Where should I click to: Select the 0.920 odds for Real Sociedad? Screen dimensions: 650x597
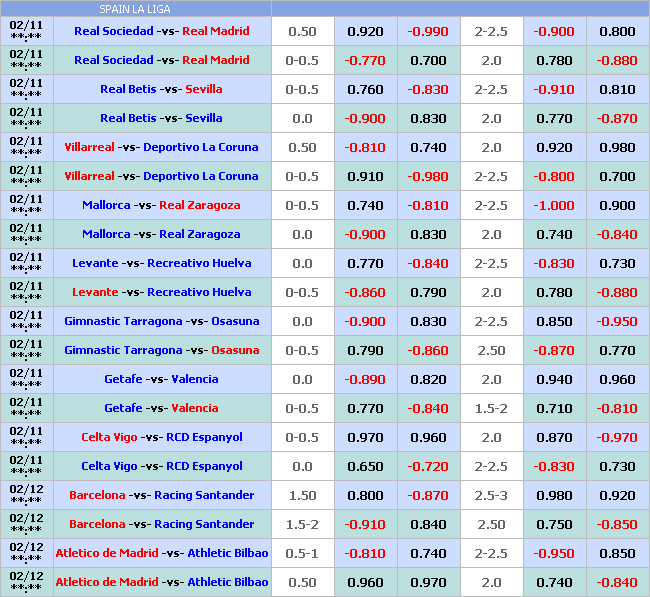tap(365, 31)
